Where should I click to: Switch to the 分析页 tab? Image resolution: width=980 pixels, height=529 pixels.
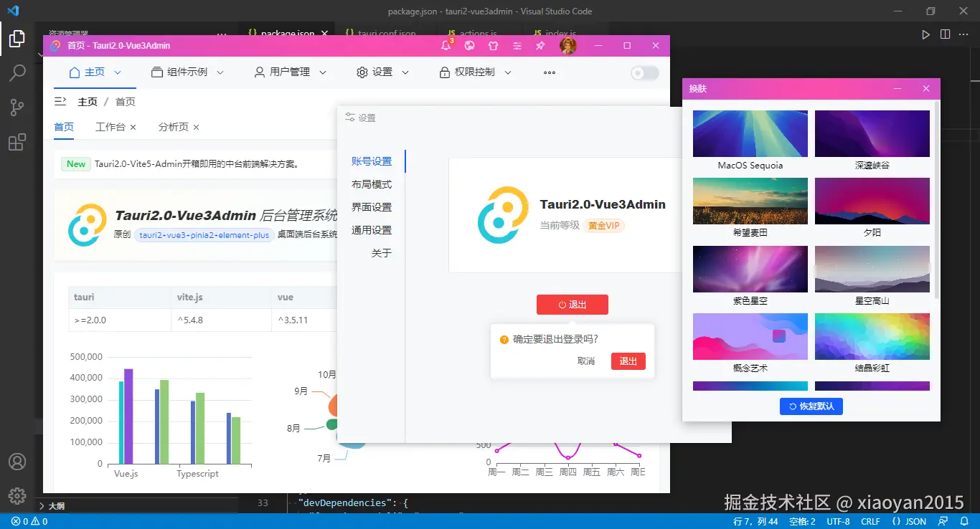pyautogui.click(x=173, y=127)
